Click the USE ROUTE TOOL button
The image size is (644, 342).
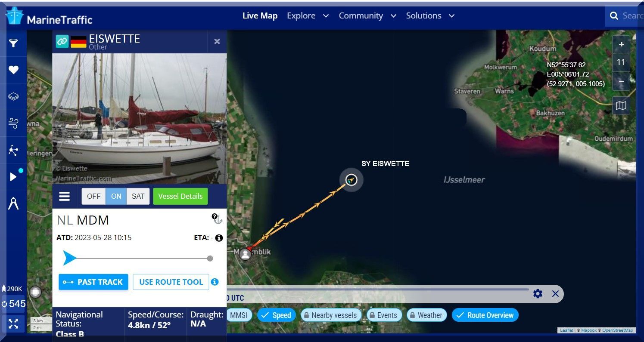171,282
